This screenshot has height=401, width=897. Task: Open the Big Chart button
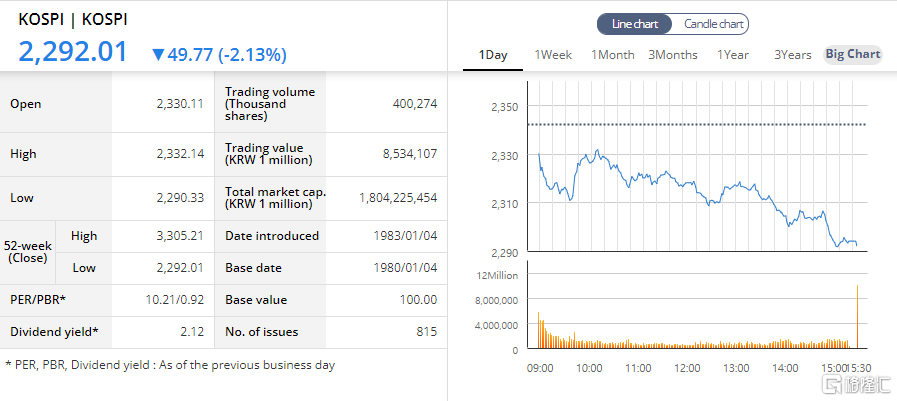pyautogui.click(x=852, y=54)
